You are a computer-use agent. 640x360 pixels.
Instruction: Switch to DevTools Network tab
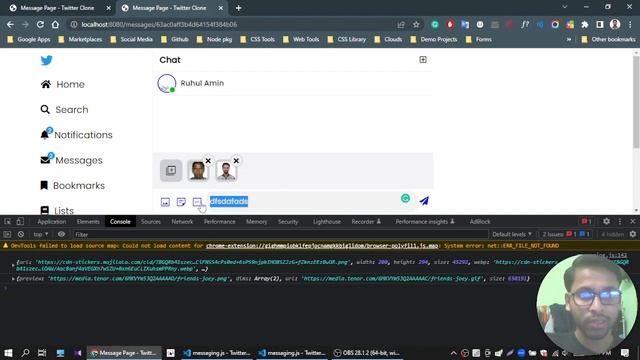point(182,222)
